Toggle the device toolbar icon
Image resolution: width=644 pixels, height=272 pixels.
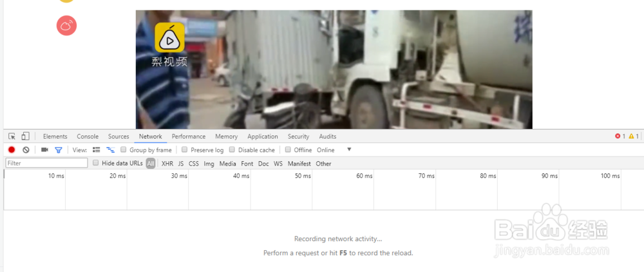[x=26, y=137]
